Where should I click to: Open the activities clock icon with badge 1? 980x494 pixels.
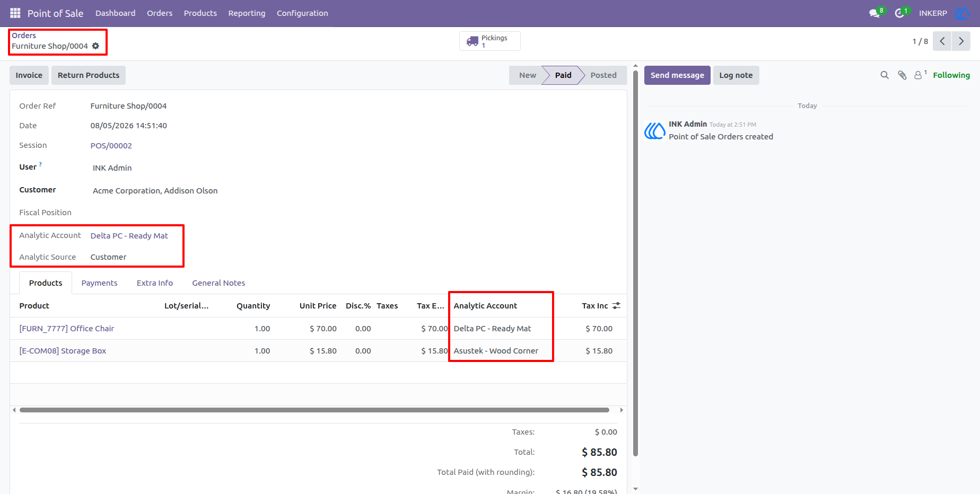(900, 13)
